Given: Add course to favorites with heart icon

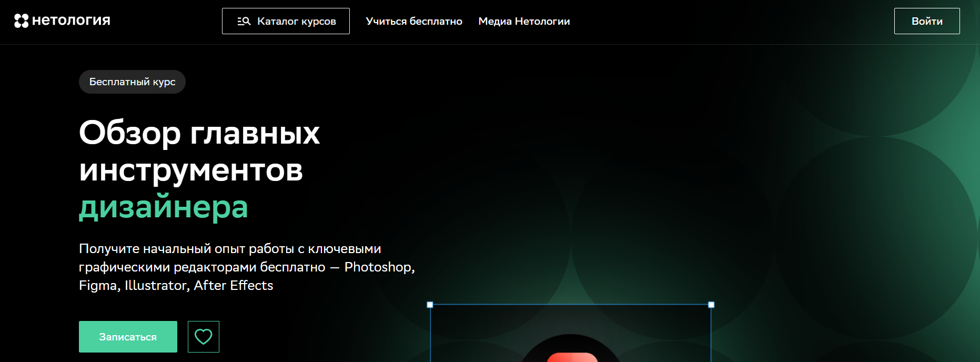Looking at the screenshot, I should tap(204, 337).
